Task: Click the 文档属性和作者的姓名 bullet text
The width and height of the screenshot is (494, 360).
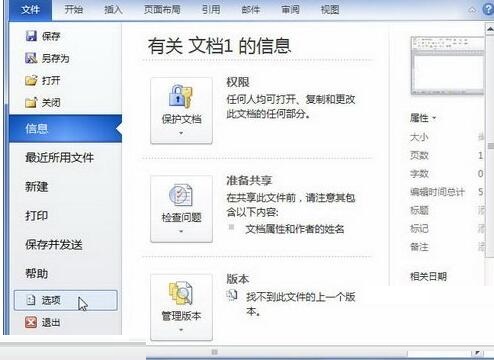Action: 295,229
